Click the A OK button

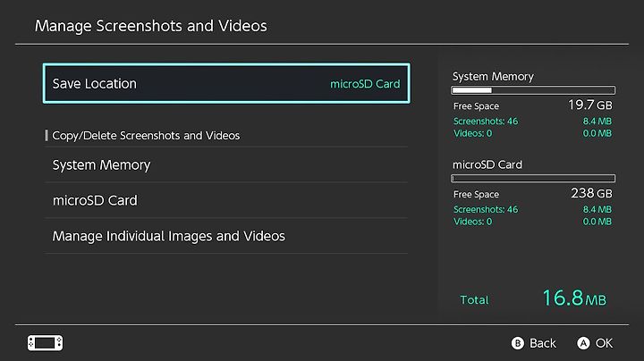[x=595, y=343]
